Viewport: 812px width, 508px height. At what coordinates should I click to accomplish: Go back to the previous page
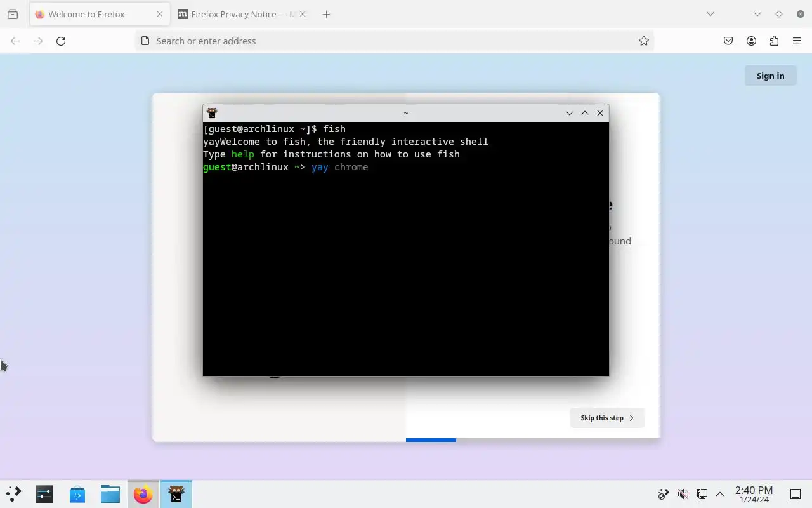click(15, 41)
